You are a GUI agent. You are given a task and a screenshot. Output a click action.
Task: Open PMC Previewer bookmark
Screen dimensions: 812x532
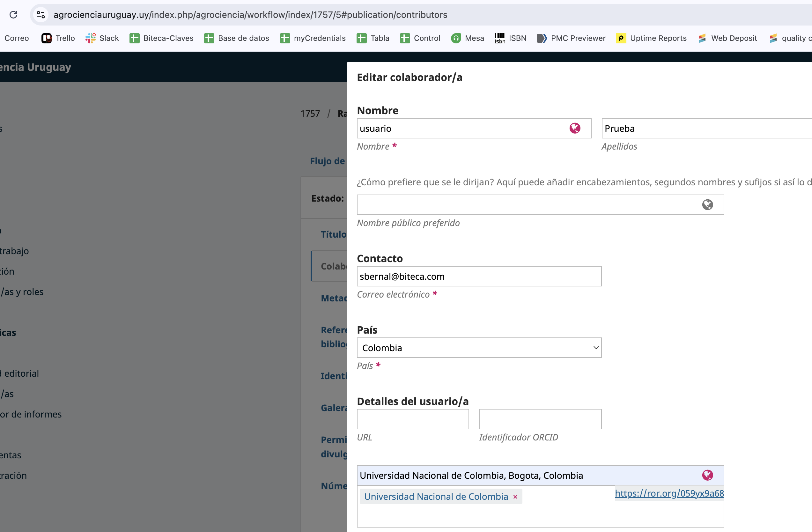pos(571,38)
